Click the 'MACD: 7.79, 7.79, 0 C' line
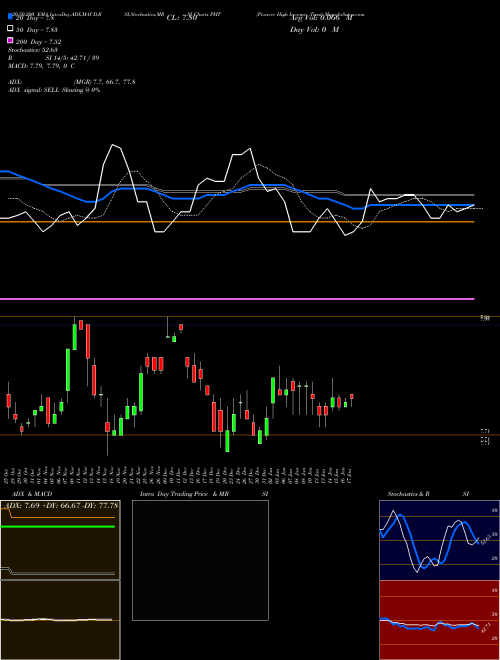Screen dimensions: 500x660 pos(41,66)
